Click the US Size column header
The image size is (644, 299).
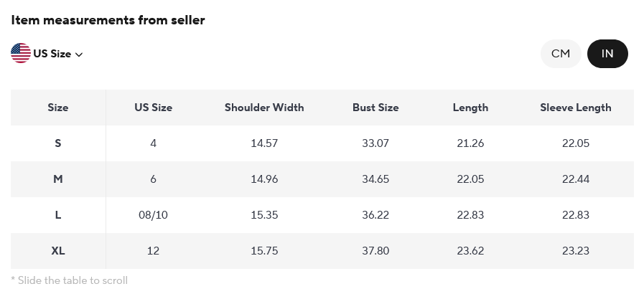[x=154, y=108]
